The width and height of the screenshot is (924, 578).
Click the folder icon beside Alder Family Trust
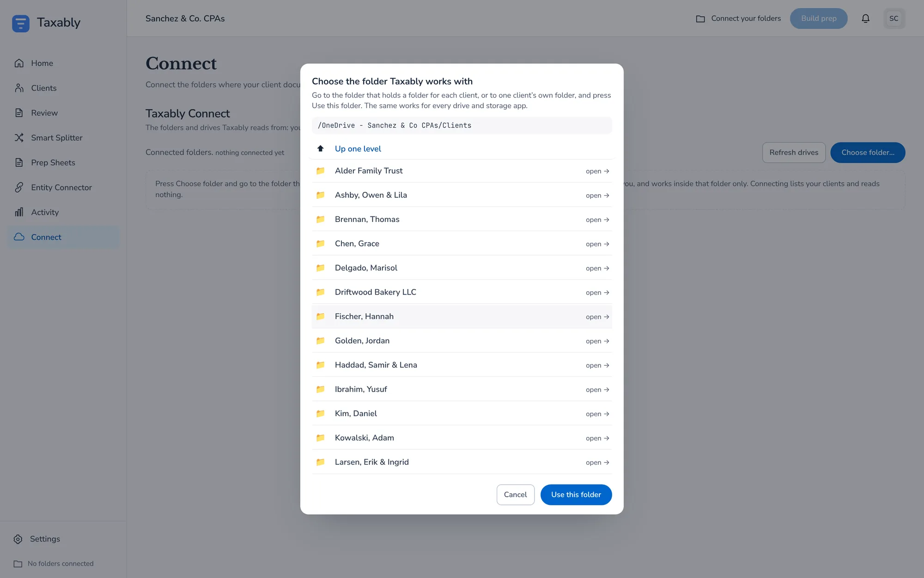tap(320, 171)
